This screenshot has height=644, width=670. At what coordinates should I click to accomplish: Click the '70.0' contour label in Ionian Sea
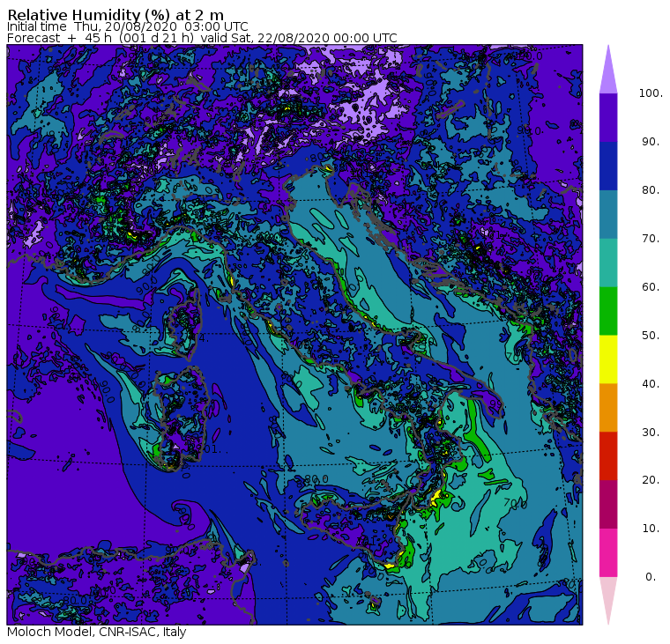(515, 503)
